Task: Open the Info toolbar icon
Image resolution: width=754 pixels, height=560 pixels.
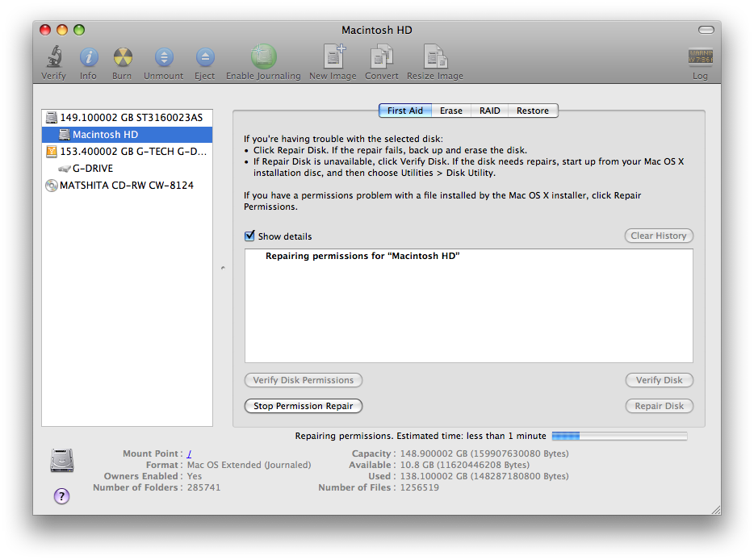Action: pyautogui.click(x=89, y=57)
